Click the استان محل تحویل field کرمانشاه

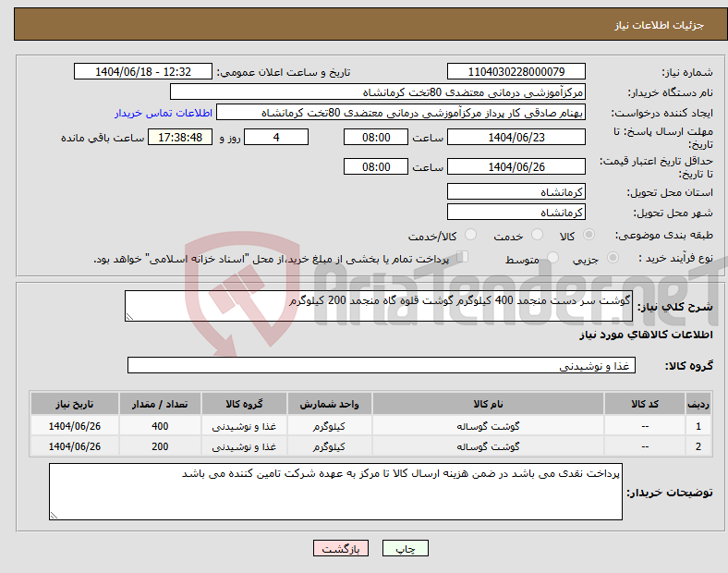516,191
